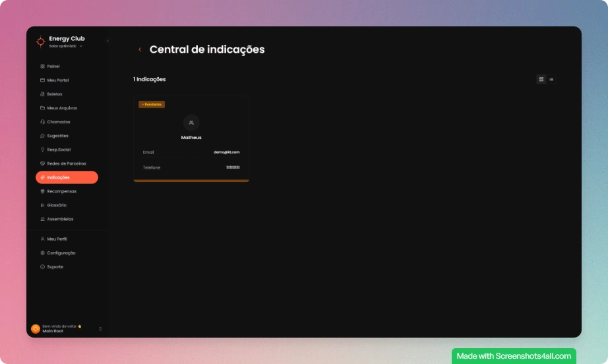
Task: Collapse the sidebar with the chevron
Action: [x=107, y=41]
